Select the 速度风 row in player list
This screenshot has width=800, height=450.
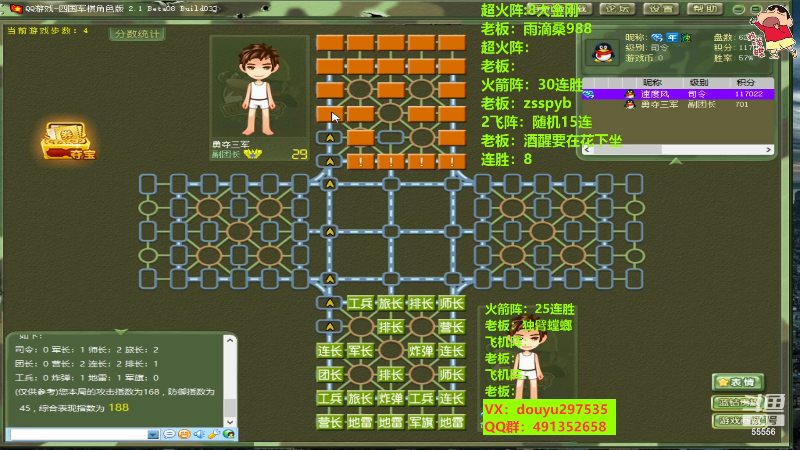[x=678, y=94]
